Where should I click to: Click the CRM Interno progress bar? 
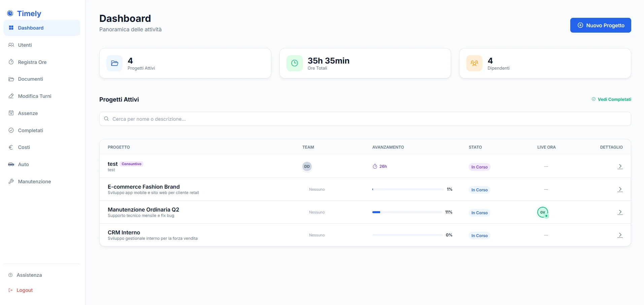click(408, 235)
